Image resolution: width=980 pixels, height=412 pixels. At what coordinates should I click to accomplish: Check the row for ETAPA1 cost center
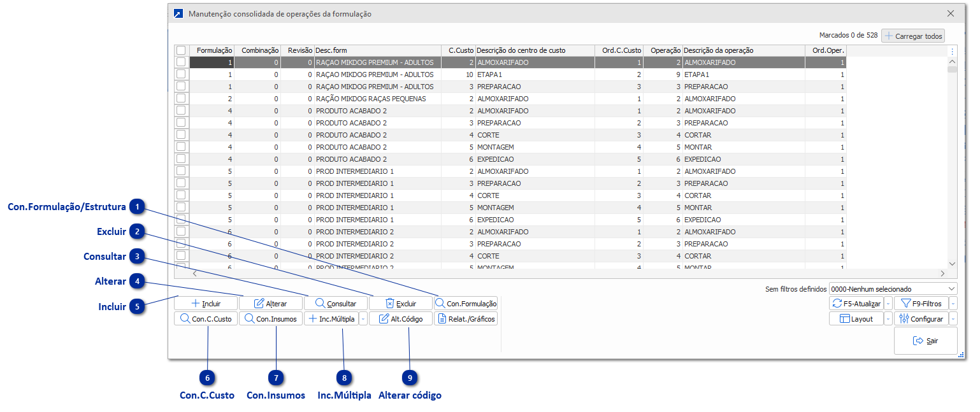tap(181, 75)
